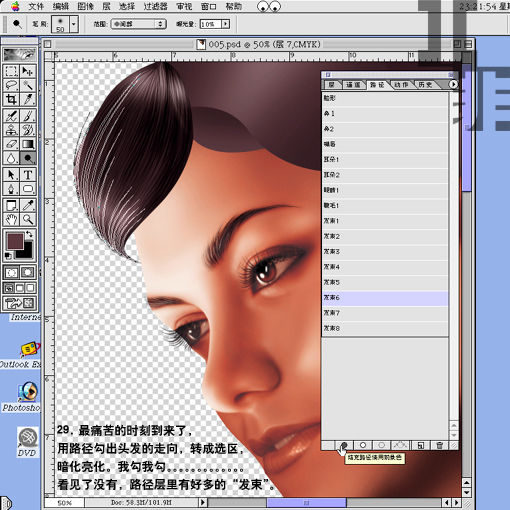Open the 图像 menu

(x=85, y=6)
